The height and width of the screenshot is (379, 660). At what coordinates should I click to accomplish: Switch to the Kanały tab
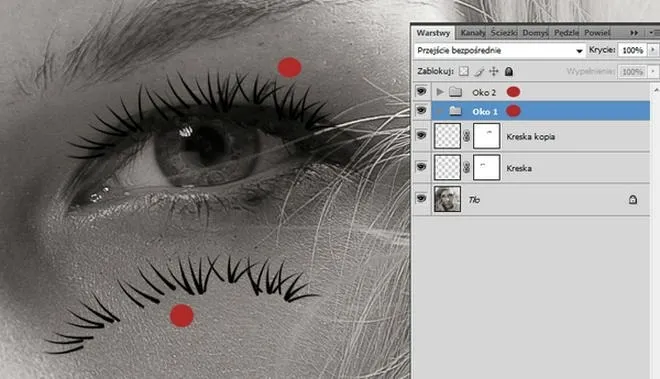pos(473,32)
